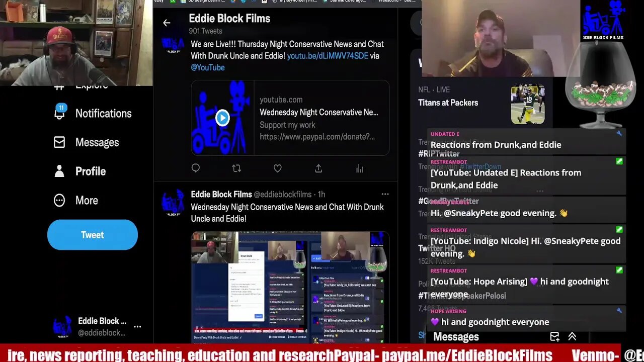Open the More circle icon
The width and height of the screenshot is (644, 362).
(x=59, y=201)
